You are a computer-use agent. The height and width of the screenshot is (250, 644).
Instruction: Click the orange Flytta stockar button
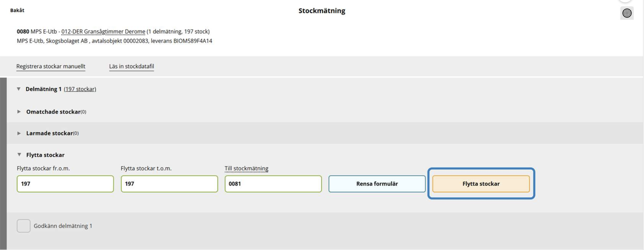point(481,184)
